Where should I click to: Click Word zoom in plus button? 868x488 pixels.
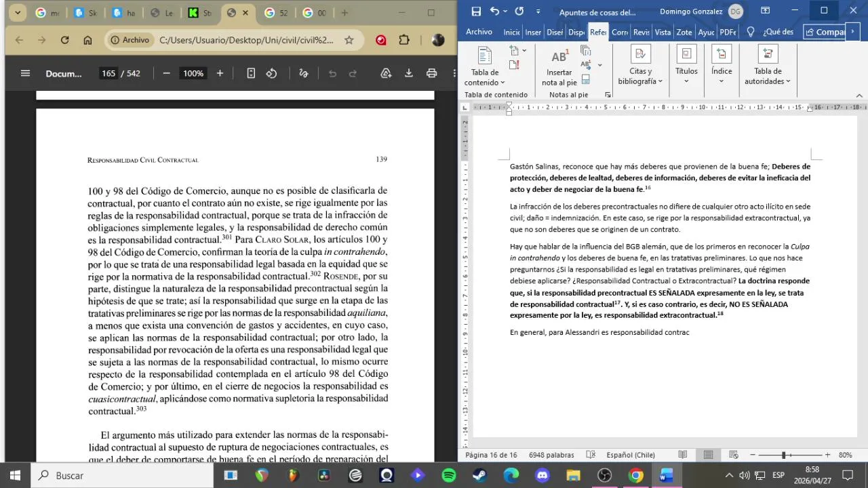tap(827, 455)
